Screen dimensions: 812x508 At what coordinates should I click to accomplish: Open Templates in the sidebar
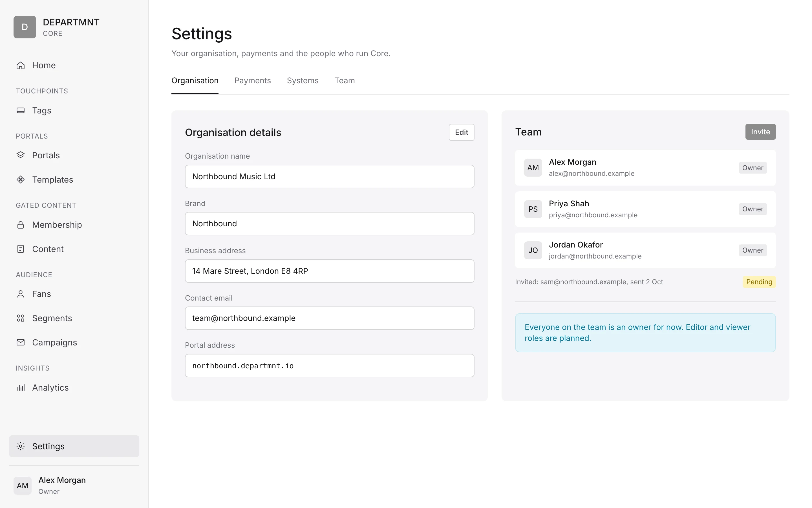pos(74,180)
